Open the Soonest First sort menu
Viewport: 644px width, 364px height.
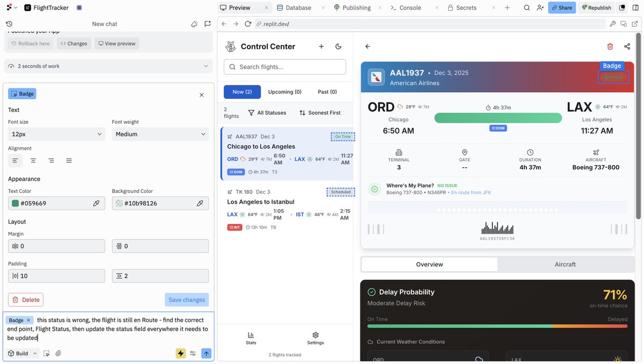pyautogui.click(x=320, y=113)
